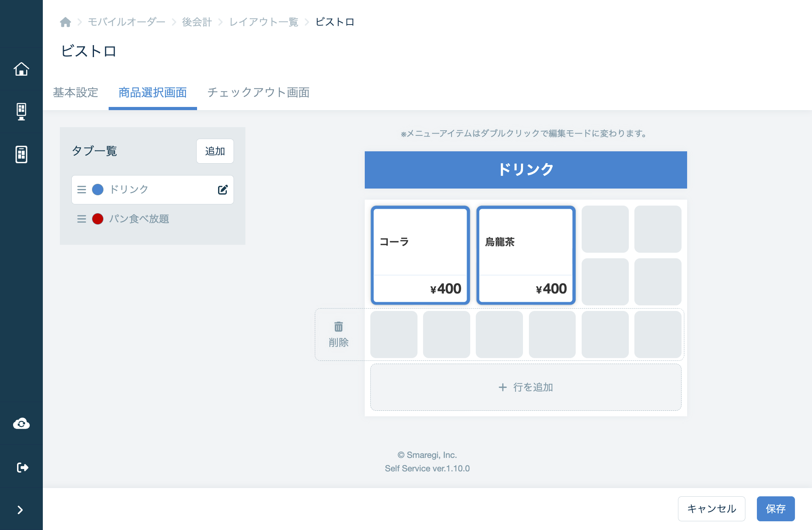Image resolution: width=812 pixels, height=530 pixels.
Task: Switch to the 基本設定 tab
Action: (x=75, y=92)
